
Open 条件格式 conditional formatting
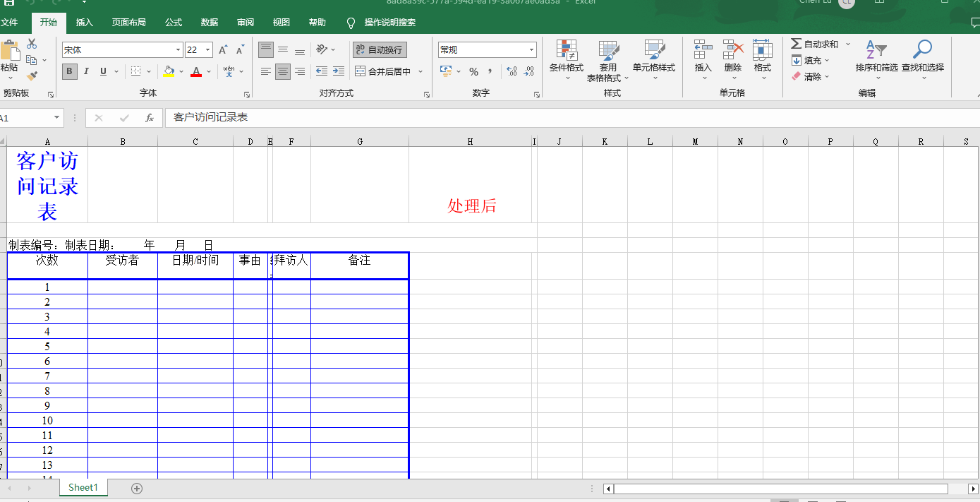(566, 60)
